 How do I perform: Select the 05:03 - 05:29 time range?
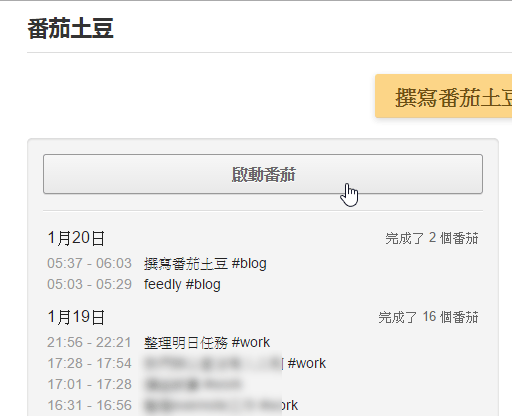click(89, 284)
